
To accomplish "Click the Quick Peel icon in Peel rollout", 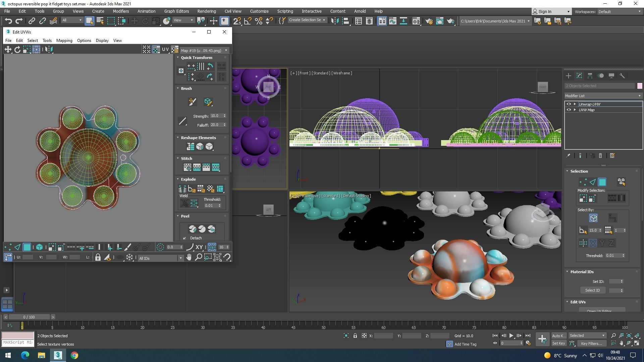I will (192, 229).
